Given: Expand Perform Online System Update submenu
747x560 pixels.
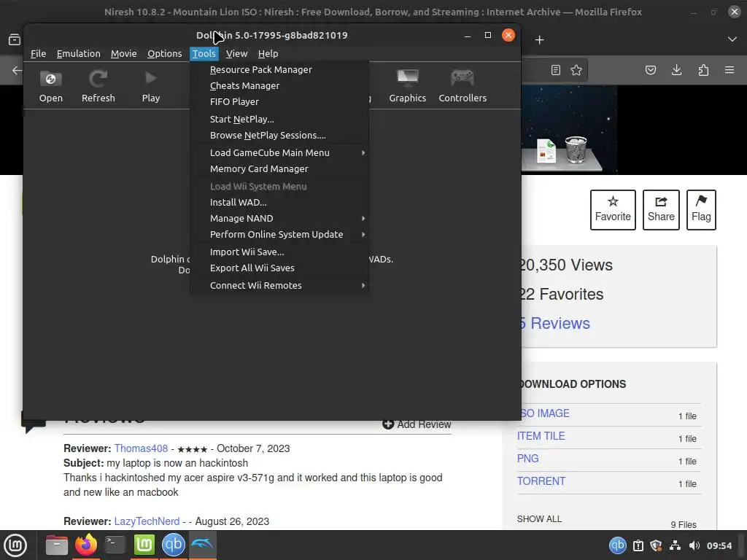Looking at the screenshot, I should point(279,235).
